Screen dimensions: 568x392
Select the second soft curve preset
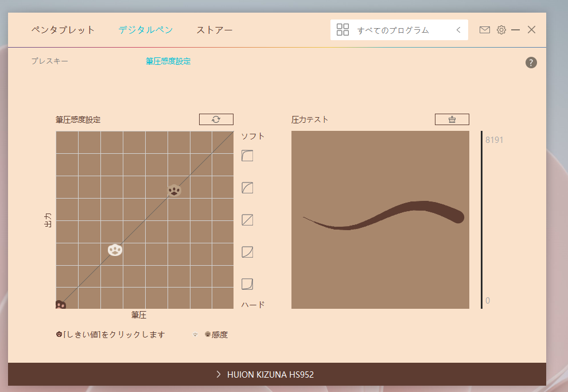point(247,188)
